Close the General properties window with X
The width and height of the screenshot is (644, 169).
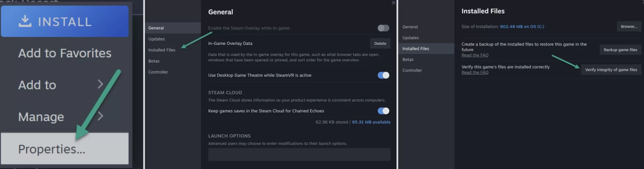(393, 3)
